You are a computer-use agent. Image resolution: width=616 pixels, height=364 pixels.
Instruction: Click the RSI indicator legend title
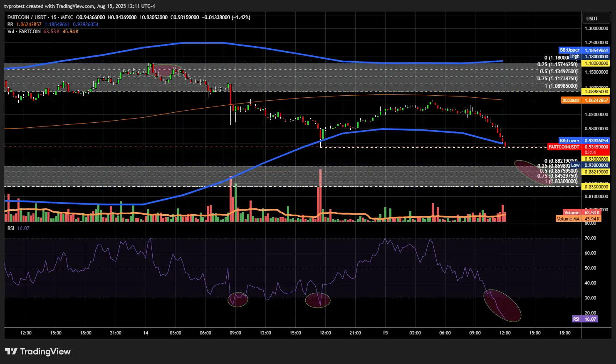(11, 228)
